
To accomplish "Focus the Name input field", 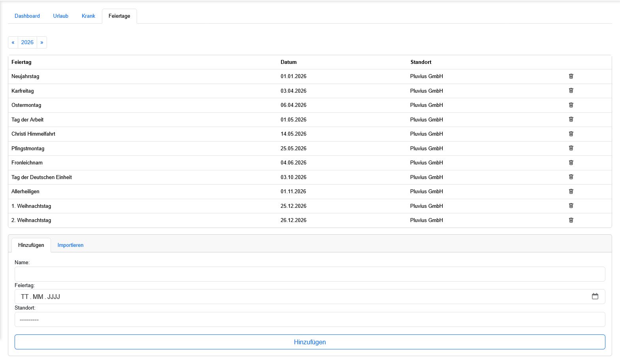I will (310, 274).
